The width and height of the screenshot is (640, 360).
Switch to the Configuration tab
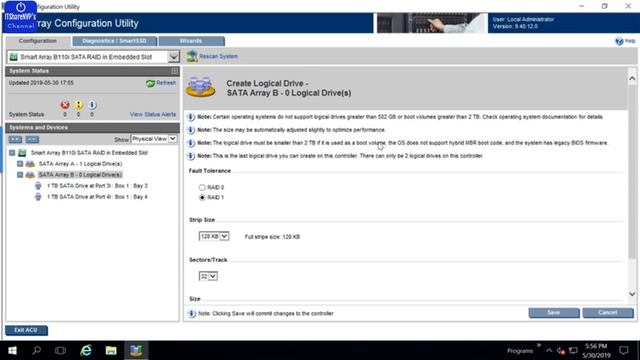38,41
